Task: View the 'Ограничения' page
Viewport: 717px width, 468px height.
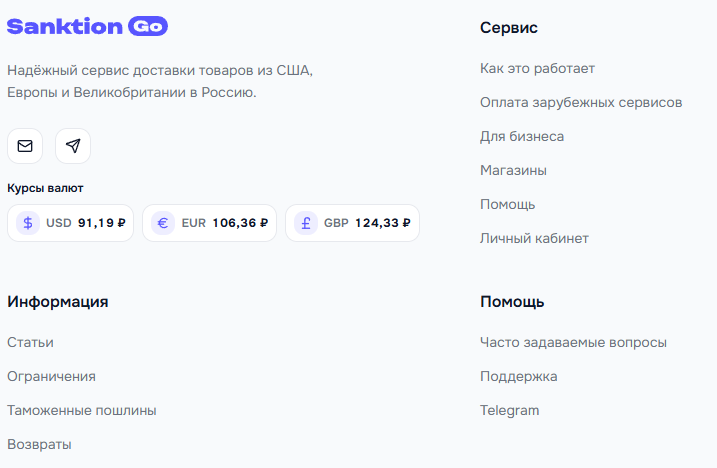Action: pos(51,377)
